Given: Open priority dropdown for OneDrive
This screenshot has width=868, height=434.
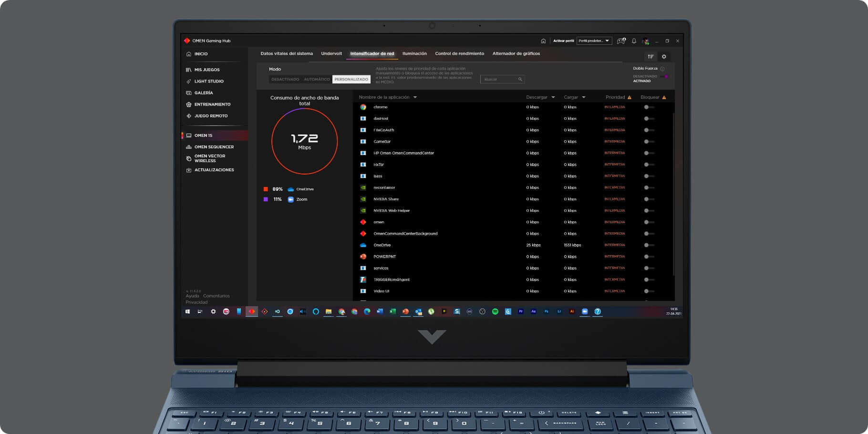Looking at the screenshot, I should pos(615,245).
